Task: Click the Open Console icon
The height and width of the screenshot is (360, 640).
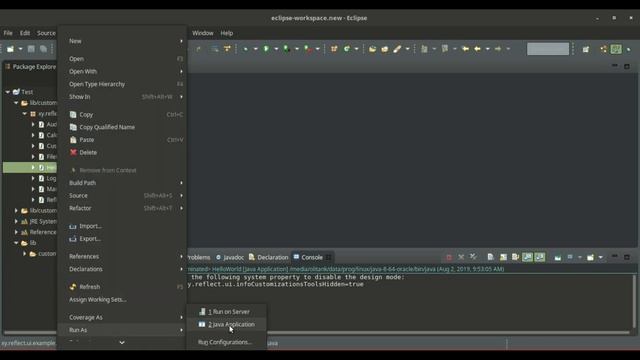Action: pyautogui.click(x=590, y=257)
